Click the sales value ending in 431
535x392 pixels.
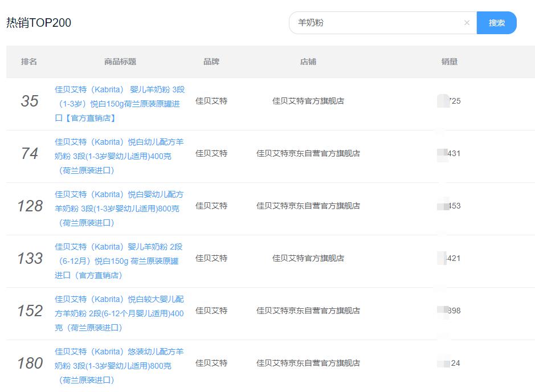tap(449, 153)
